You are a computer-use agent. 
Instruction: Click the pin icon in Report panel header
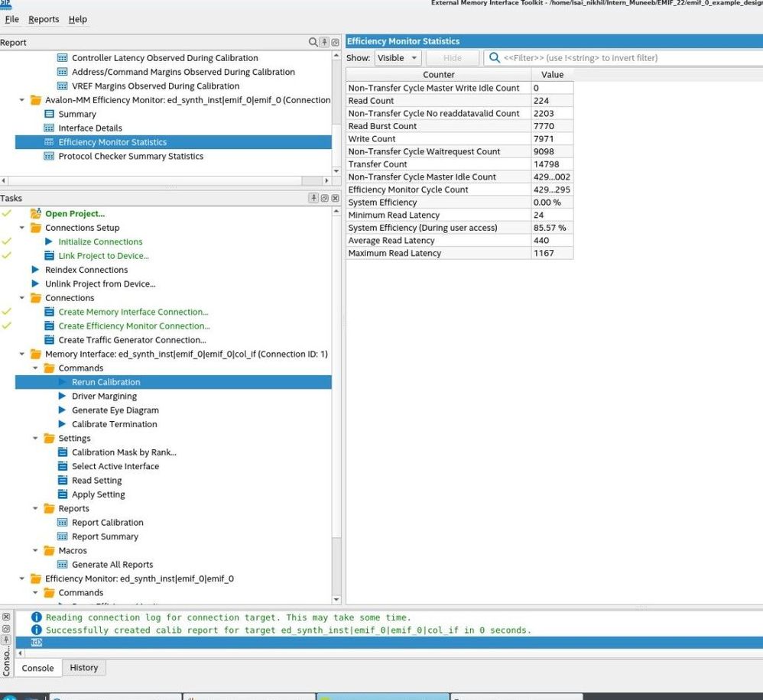[325, 42]
